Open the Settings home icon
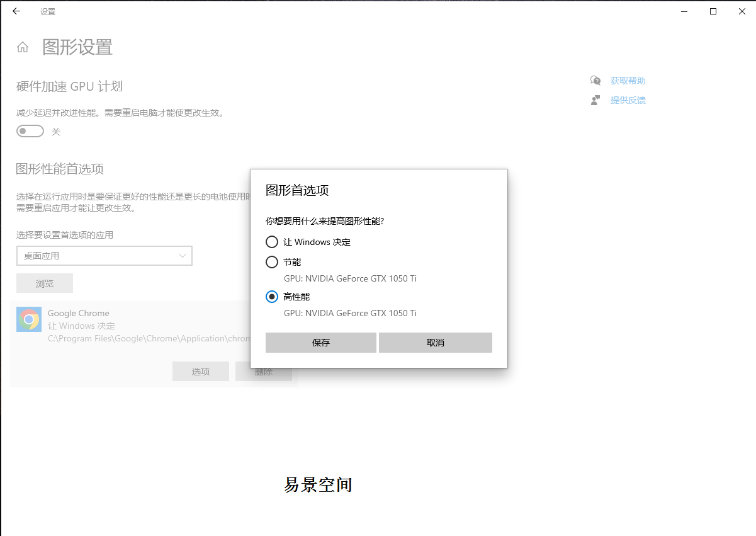 click(x=23, y=47)
